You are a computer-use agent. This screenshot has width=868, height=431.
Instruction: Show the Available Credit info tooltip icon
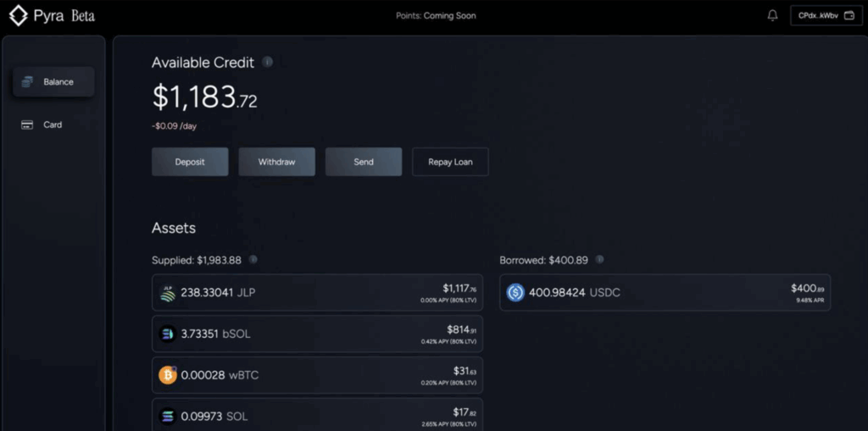267,62
